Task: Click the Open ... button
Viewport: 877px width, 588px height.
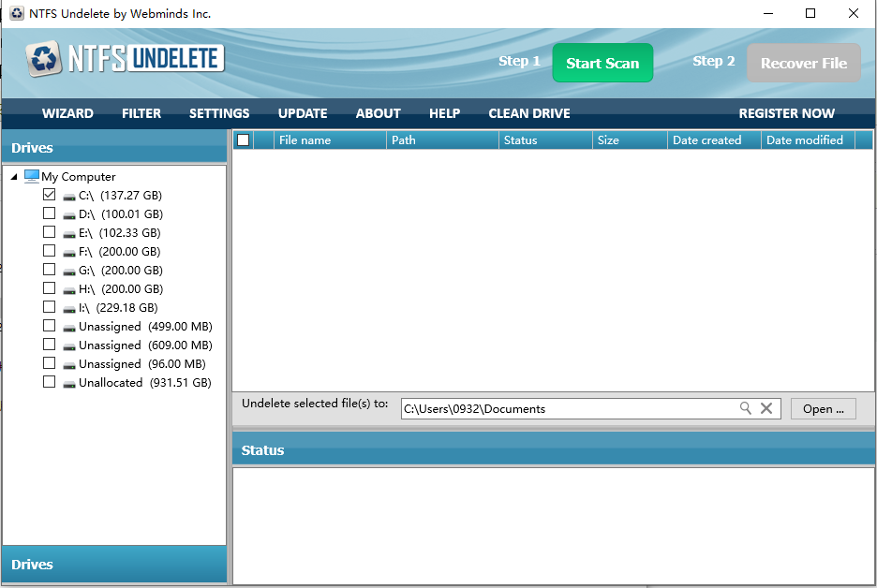Action: (823, 408)
